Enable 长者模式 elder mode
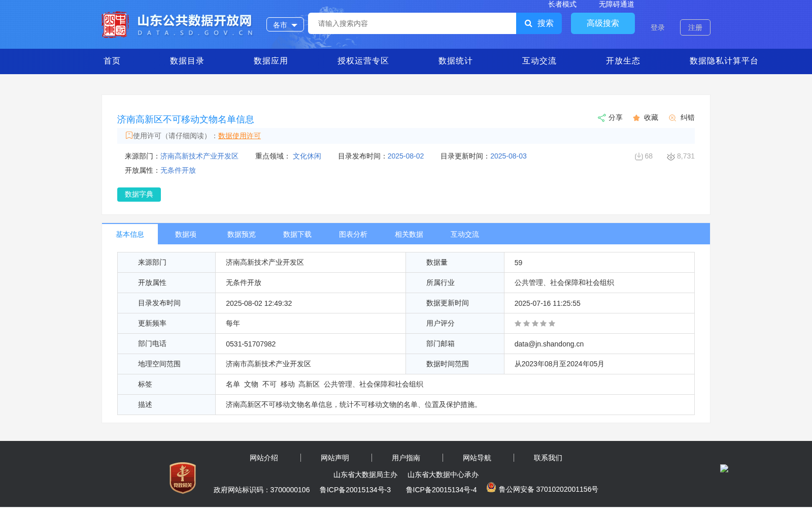812x508 pixels. coord(562,4)
